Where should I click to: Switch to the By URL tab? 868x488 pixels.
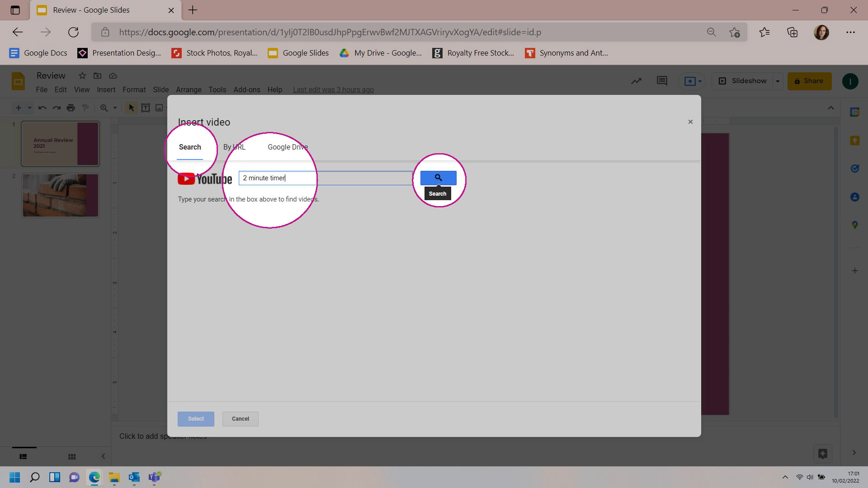click(234, 146)
